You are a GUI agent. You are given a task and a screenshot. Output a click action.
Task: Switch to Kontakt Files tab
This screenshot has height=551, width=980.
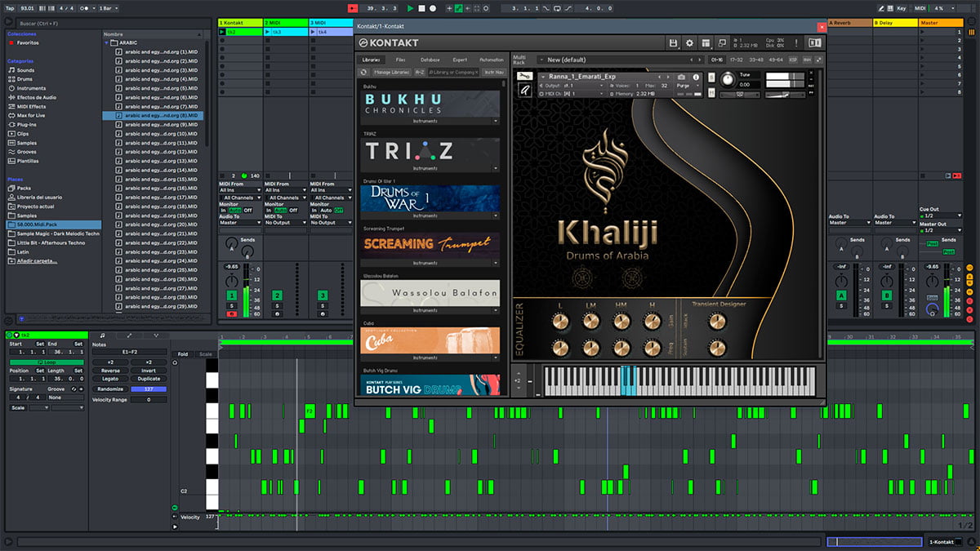[400, 60]
